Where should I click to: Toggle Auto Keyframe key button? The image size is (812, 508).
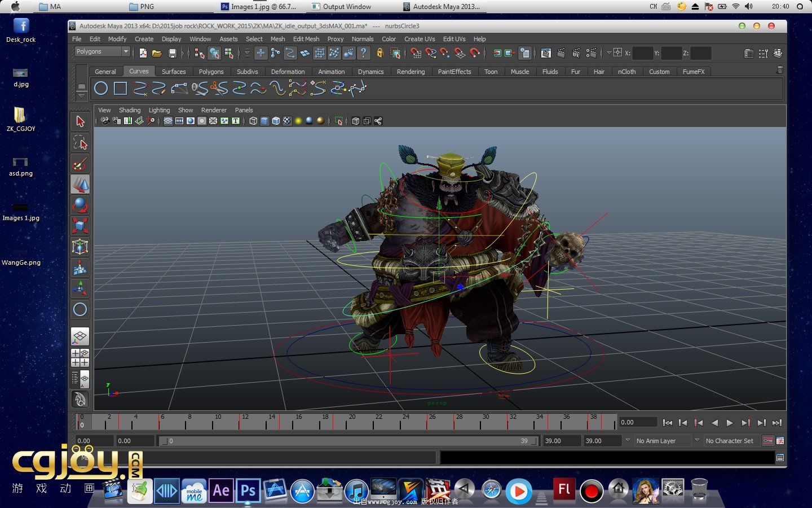click(767, 441)
